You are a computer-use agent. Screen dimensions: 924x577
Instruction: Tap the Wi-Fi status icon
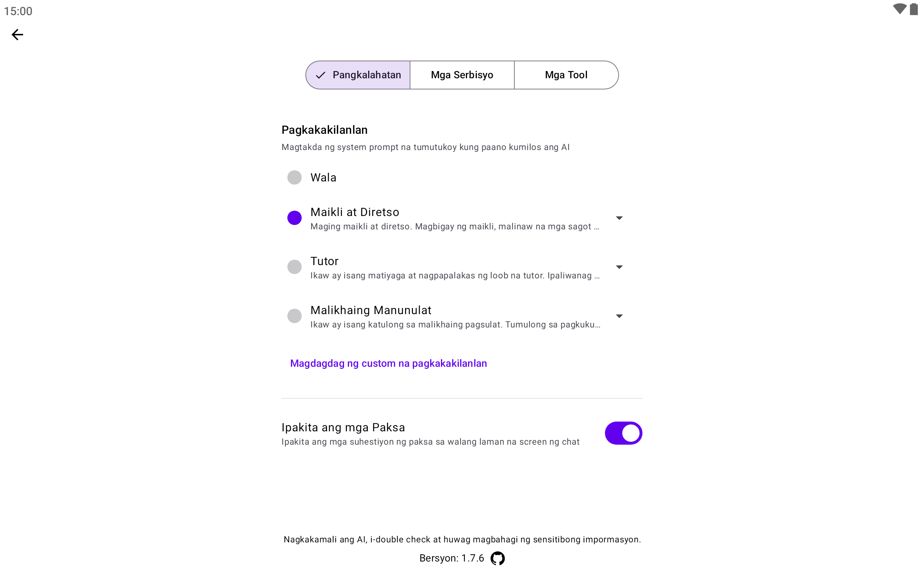[x=899, y=9]
